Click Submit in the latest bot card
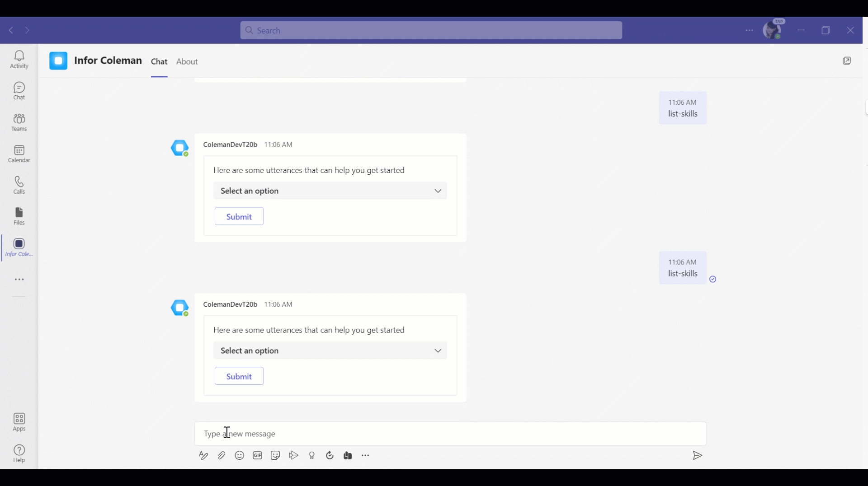The width and height of the screenshot is (868, 486). point(239,376)
